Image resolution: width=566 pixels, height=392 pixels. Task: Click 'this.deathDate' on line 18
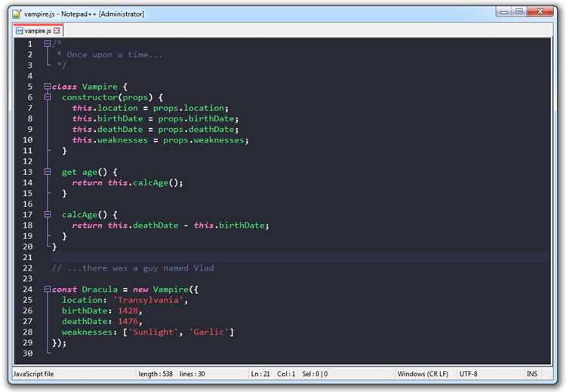pyautogui.click(x=143, y=225)
